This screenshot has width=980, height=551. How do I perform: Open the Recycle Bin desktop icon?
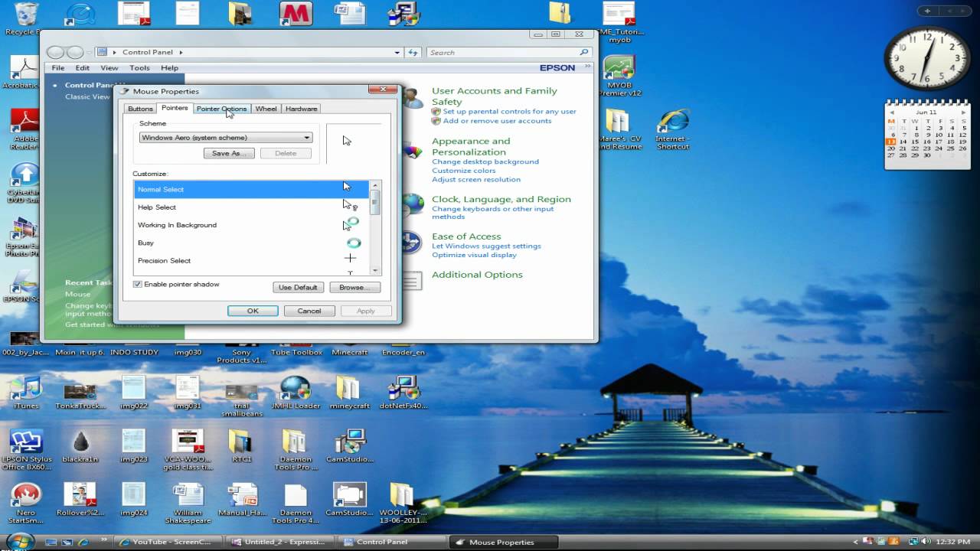[25, 15]
